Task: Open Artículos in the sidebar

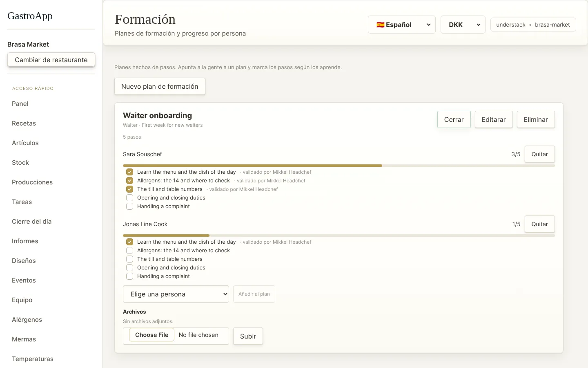Action: (x=25, y=143)
